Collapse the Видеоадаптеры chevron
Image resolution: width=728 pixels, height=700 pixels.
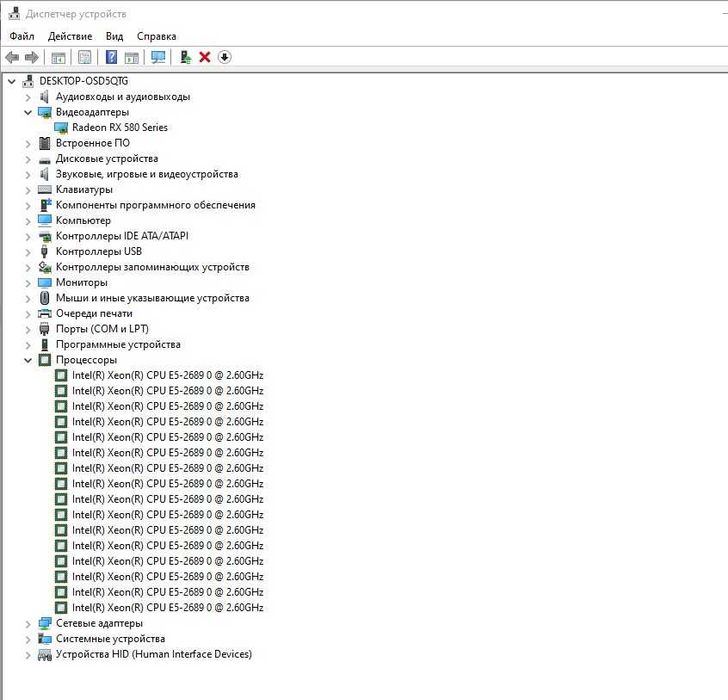pyautogui.click(x=28, y=113)
